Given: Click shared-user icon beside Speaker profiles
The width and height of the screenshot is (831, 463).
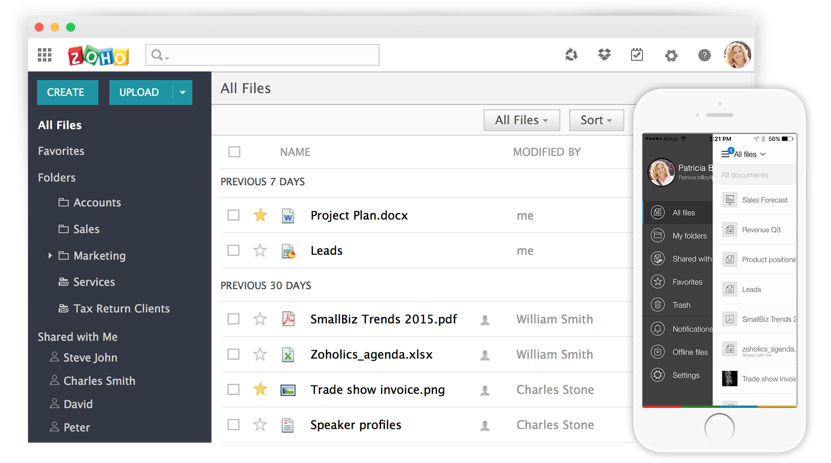Looking at the screenshot, I should pyautogui.click(x=485, y=425).
